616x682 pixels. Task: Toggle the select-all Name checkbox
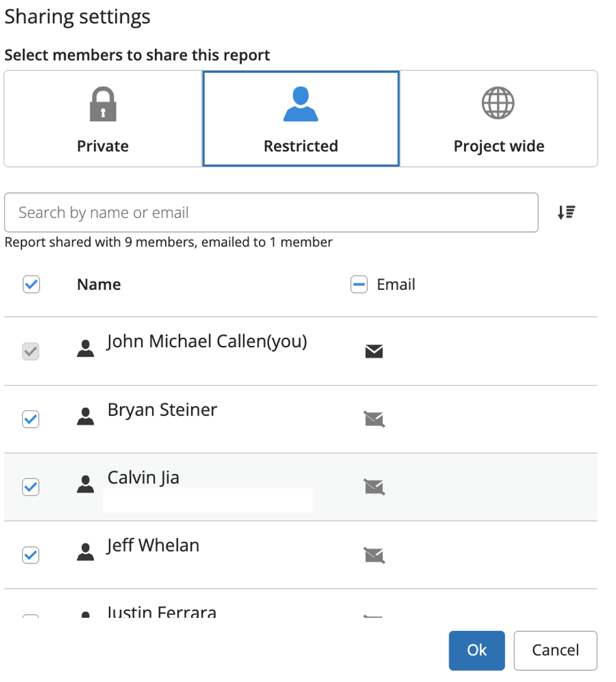[31, 285]
